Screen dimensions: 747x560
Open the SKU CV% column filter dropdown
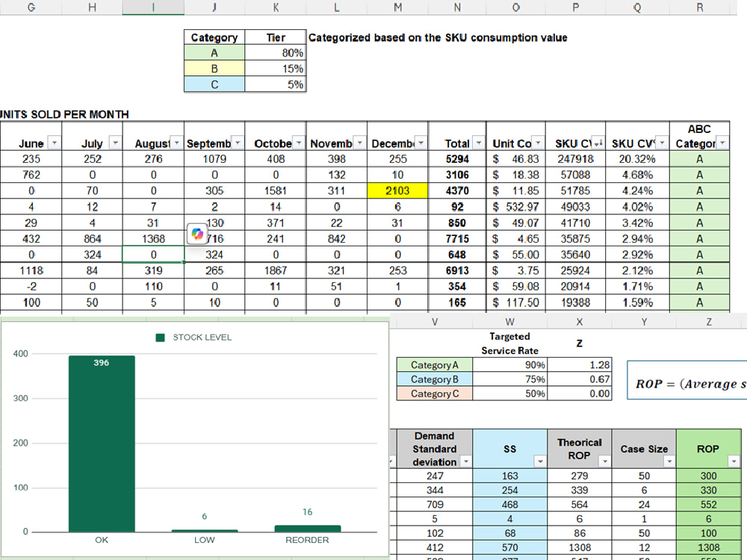click(x=662, y=143)
